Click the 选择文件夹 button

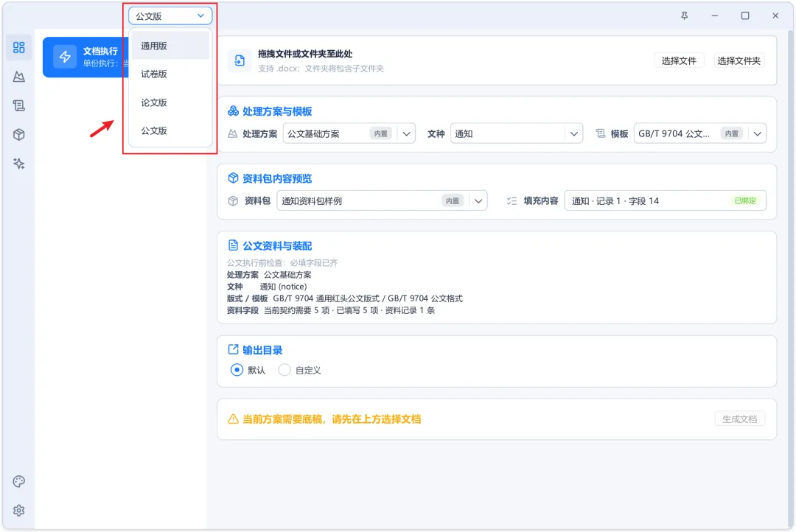pyautogui.click(x=739, y=61)
